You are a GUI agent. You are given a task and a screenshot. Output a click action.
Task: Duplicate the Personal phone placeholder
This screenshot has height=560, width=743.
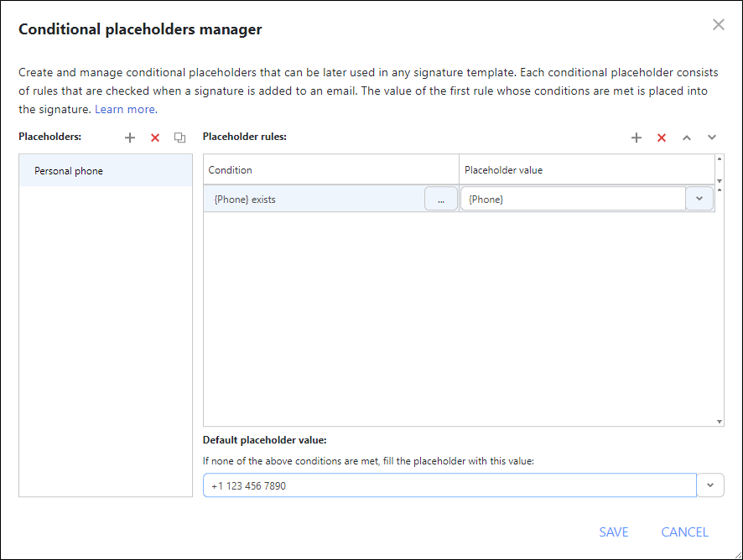[x=179, y=137]
